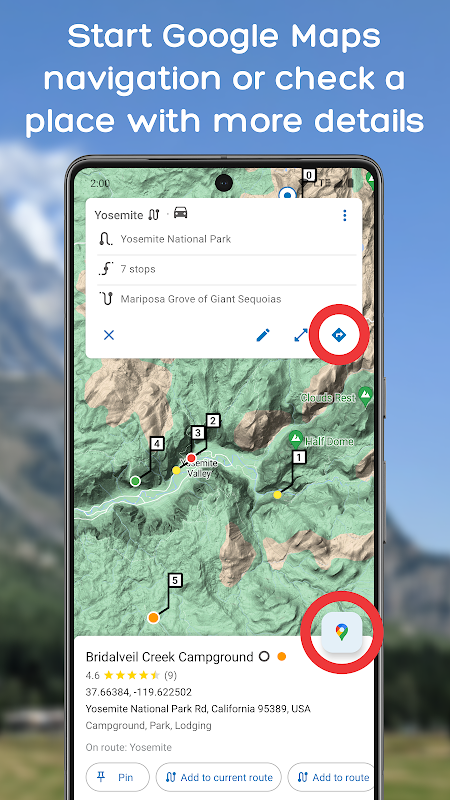
Task: Expand the 7 stops row
Action: [x=227, y=269]
